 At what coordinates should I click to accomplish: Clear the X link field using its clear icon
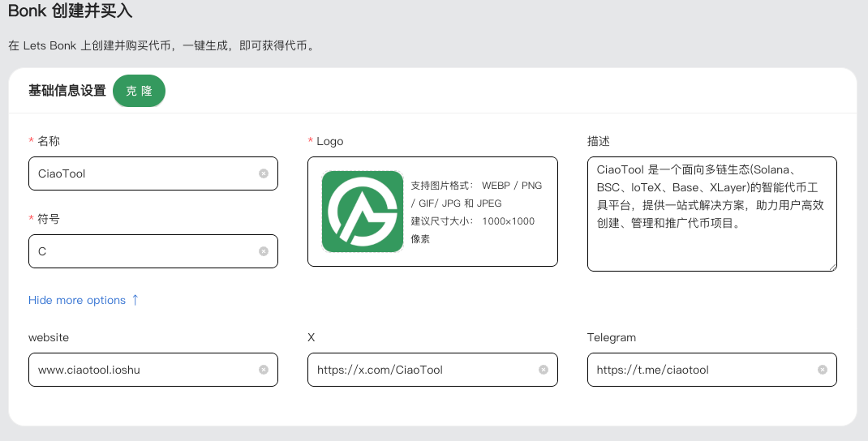coord(543,370)
